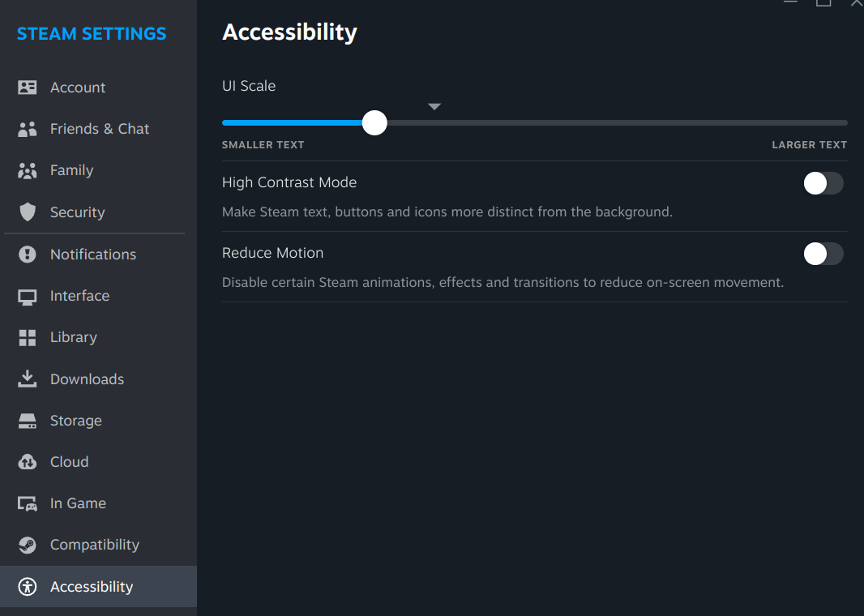Click the Cloud sync icon
The height and width of the screenshot is (616, 864).
(x=27, y=462)
